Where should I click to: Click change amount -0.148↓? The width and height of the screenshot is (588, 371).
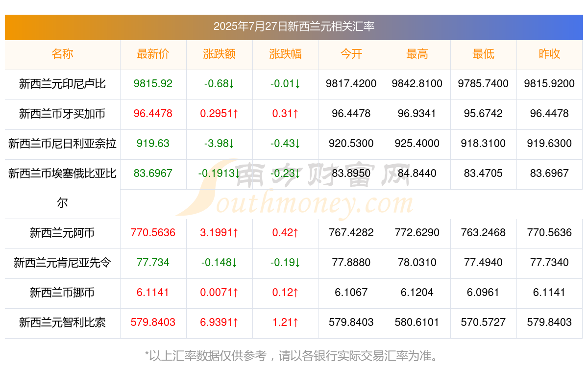pos(219,263)
